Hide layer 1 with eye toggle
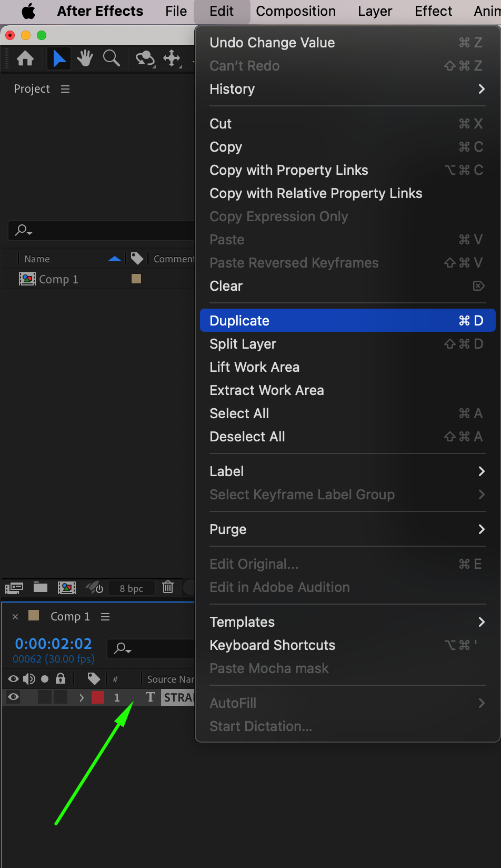This screenshot has width=501, height=868. tap(14, 697)
